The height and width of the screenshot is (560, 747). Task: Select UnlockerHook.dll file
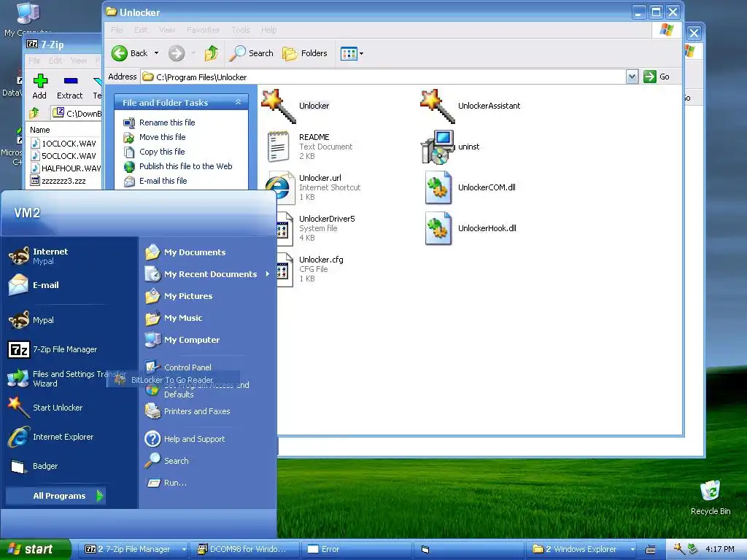[x=470, y=228]
